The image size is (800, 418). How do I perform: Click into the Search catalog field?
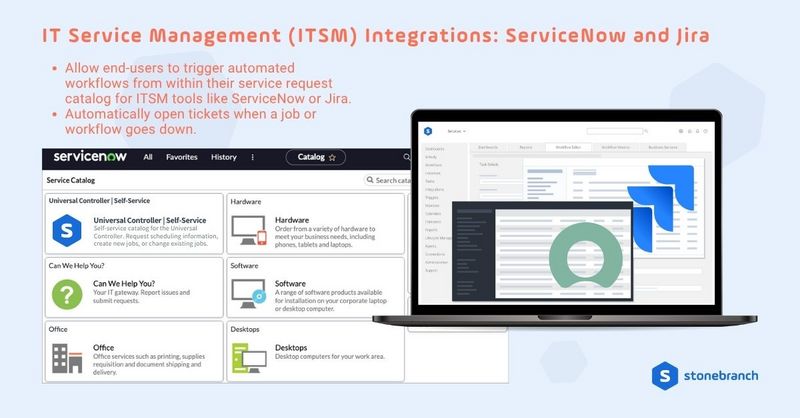click(388, 180)
